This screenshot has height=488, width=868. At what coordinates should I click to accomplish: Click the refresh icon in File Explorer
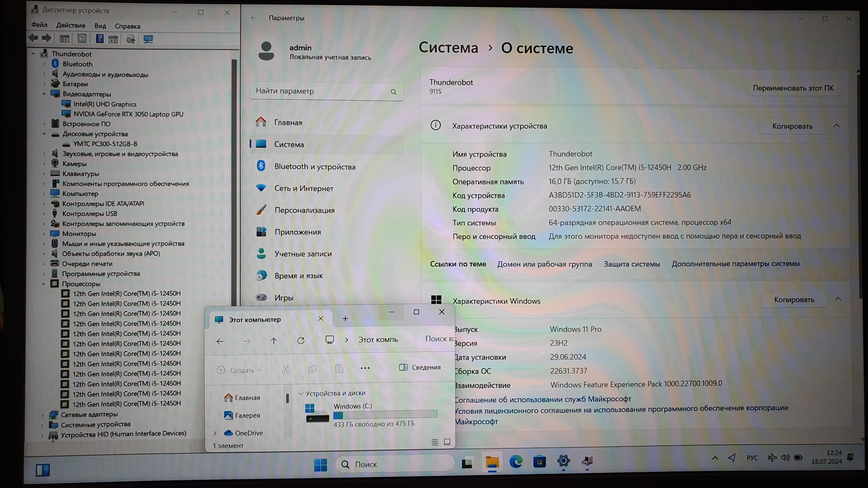click(301, 341)
